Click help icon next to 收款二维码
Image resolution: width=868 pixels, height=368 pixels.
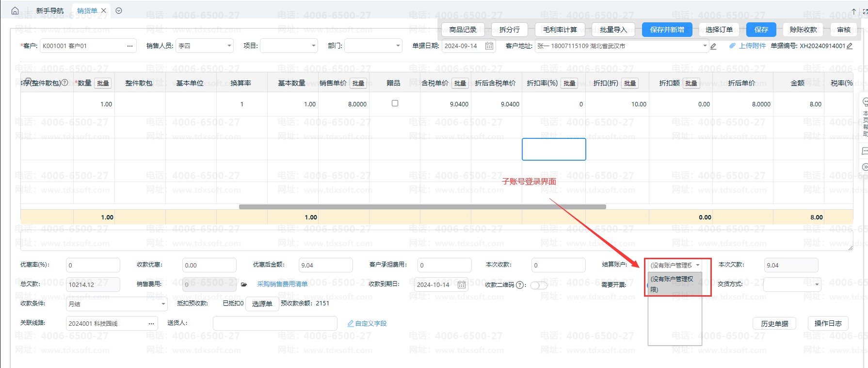tap(521, 285)
